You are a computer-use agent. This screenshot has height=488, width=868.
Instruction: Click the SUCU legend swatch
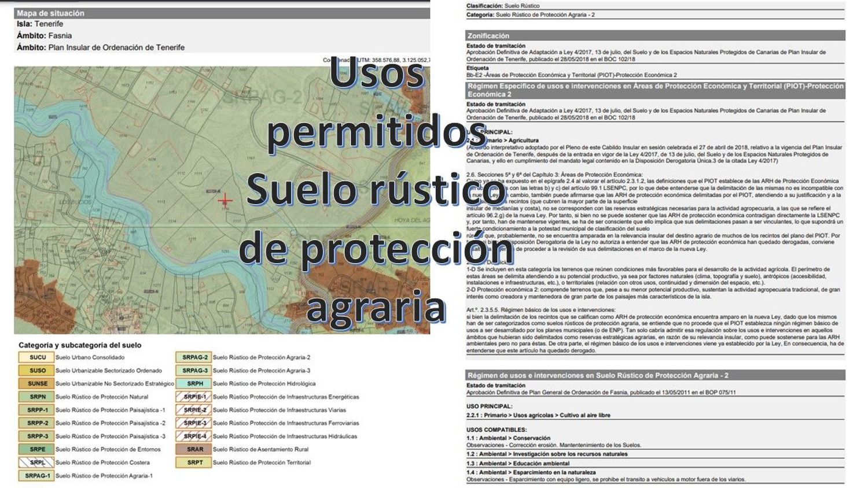pyautogui.click(x=36, y=357)
